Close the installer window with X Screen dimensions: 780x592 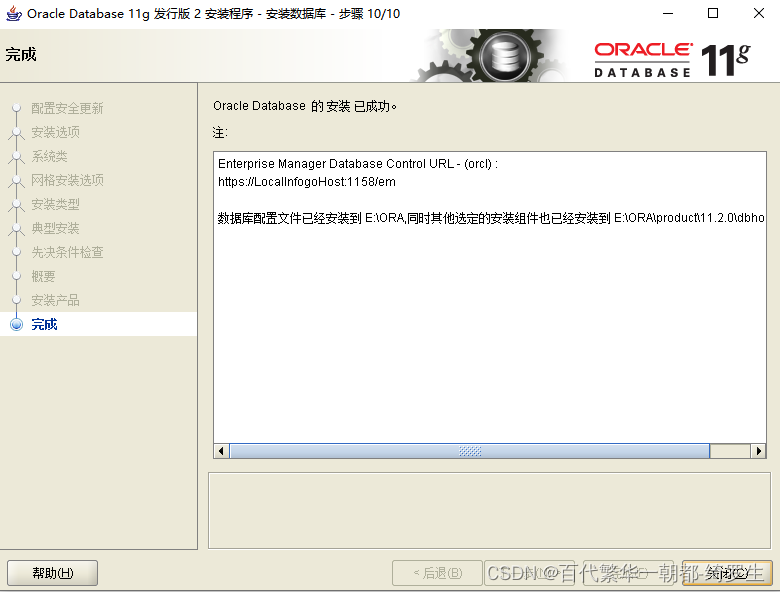point(759,13)
